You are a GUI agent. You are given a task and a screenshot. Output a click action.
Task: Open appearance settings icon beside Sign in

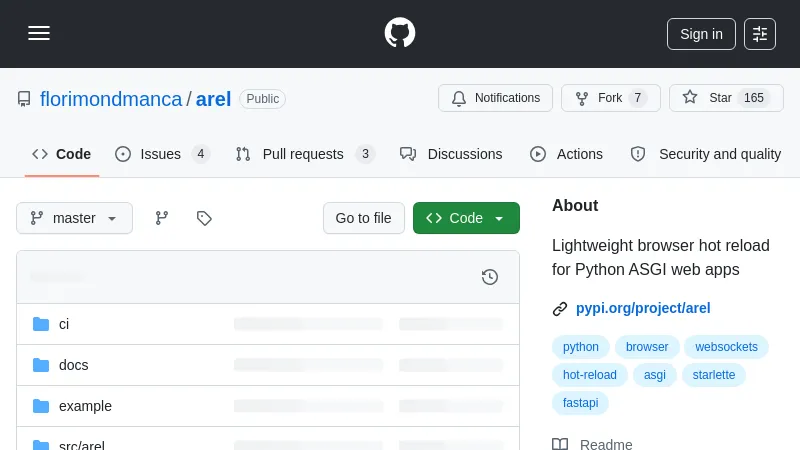(760, 34)
